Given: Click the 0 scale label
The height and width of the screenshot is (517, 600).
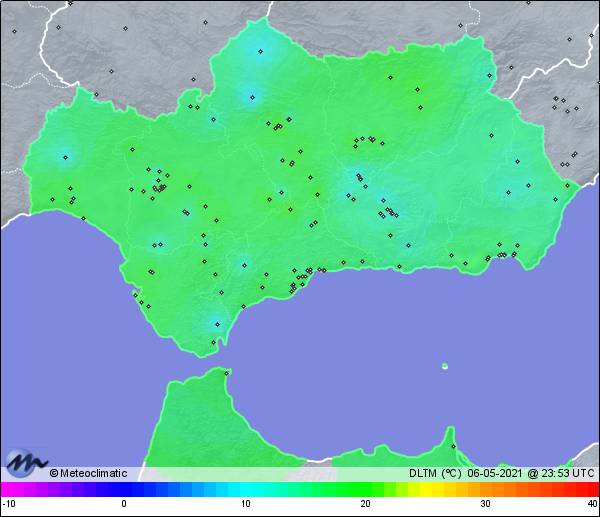Looking at the screenshot, I should pos(124,504).
